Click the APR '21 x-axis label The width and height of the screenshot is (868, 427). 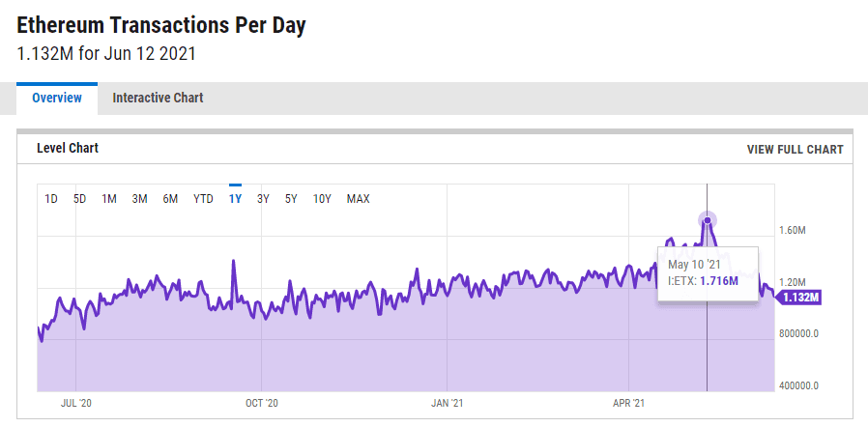[629, 404]
